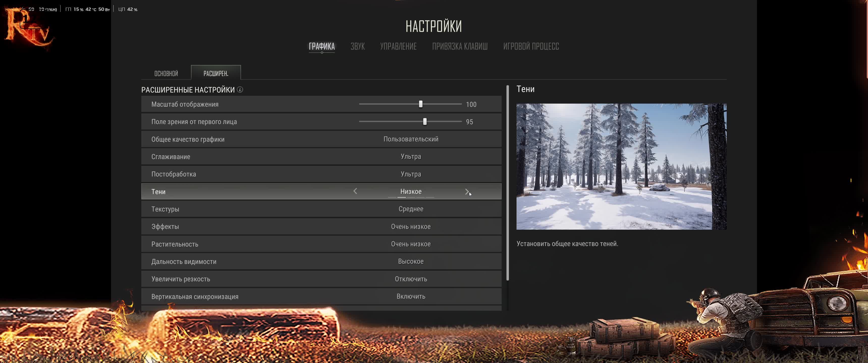This screenshot has height=363, width=868.
Task: Change Сглаживание value Ультра
Action: (411, 157)
